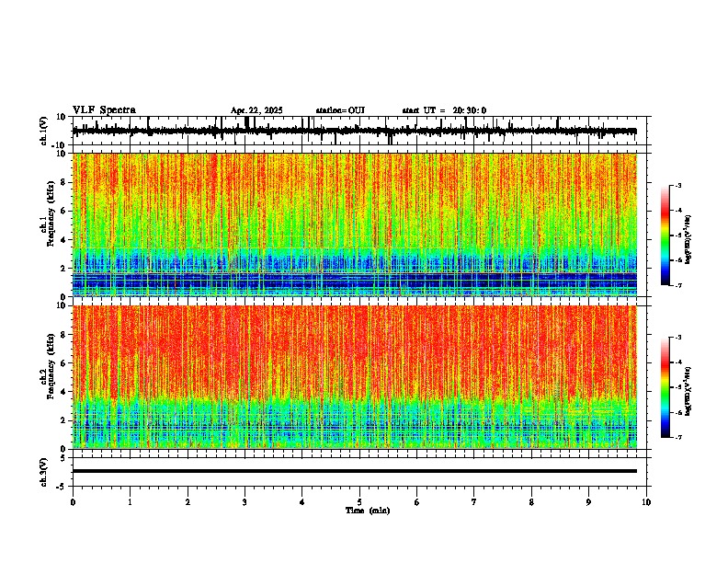Image resolution: width=728 pixels, height=563 pixels.
Task: Click the "VLF Spectra" plot title
Action: point(104,110)
